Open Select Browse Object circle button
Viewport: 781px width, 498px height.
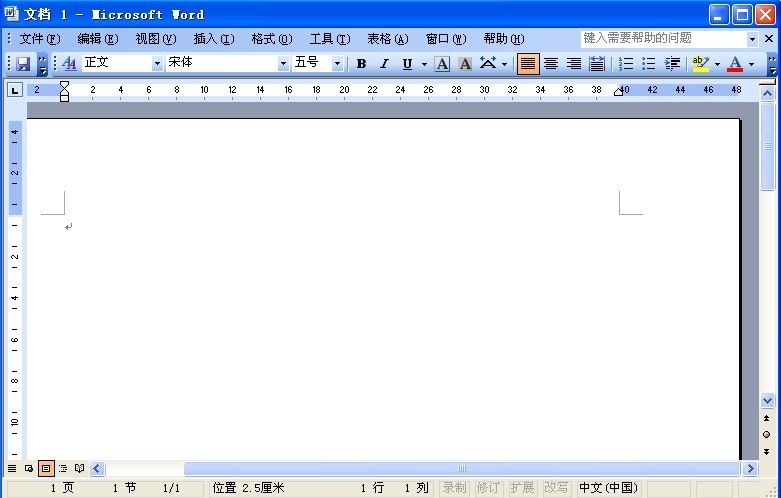[x=767, y=435]
